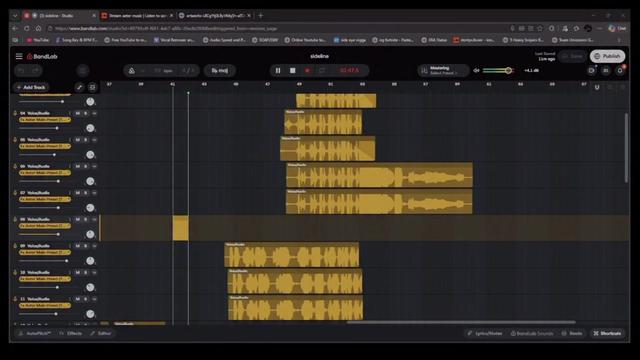Click the BandLab logo
Screen dimensions: 640x360
coord(42,56)
